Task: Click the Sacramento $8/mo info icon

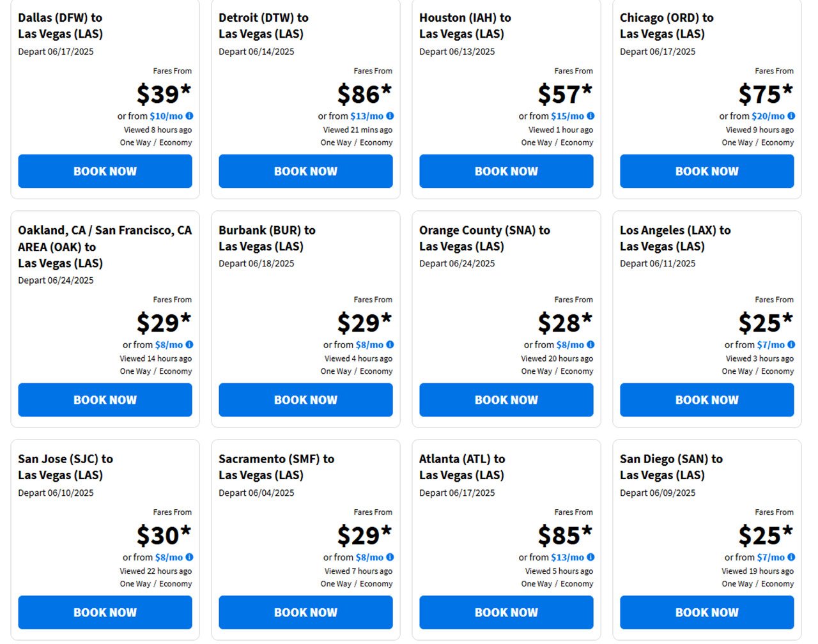Action: (390, 556)
